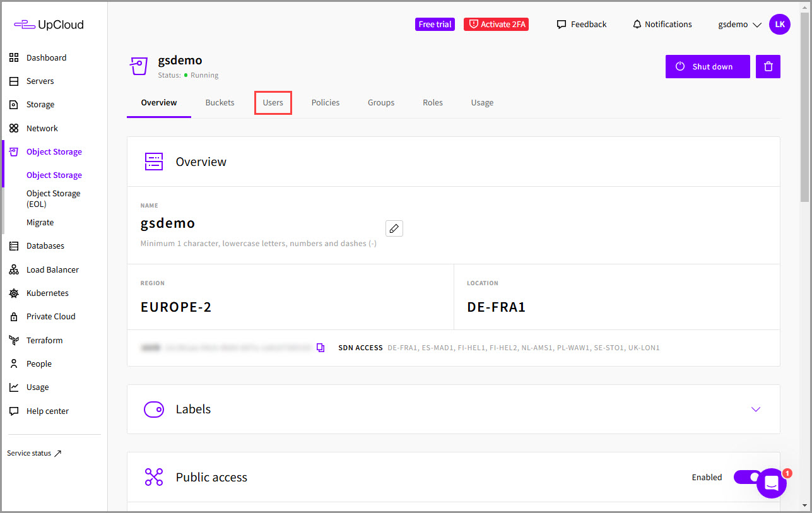Open Migrate in the sidebar
This screenshot has width=812, height=513.
point(40,223)
